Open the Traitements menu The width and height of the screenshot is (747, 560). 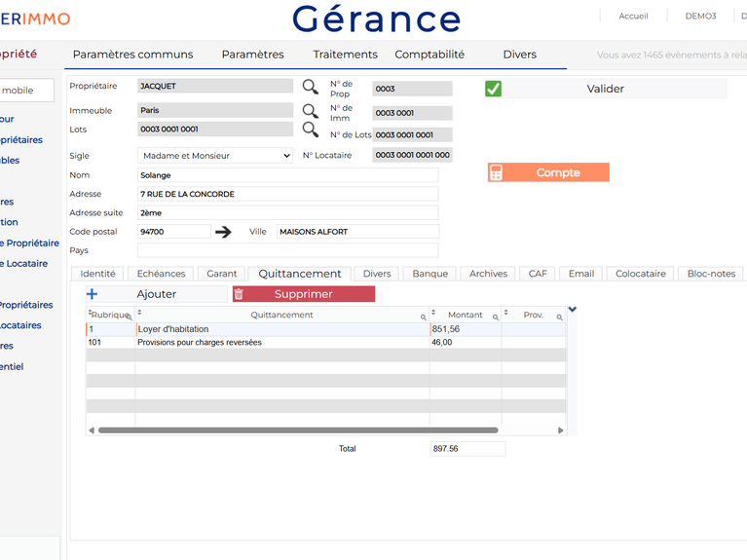tap(345, 55)
